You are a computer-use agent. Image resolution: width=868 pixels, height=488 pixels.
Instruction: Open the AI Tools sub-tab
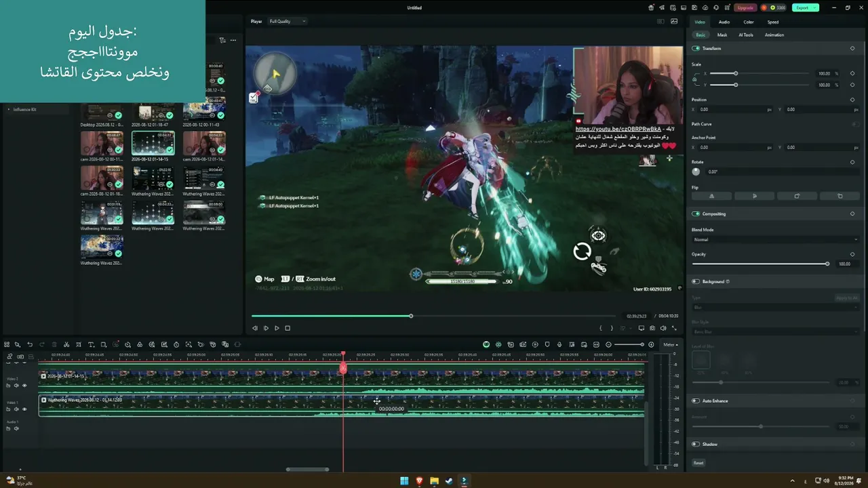pos(746,35)
